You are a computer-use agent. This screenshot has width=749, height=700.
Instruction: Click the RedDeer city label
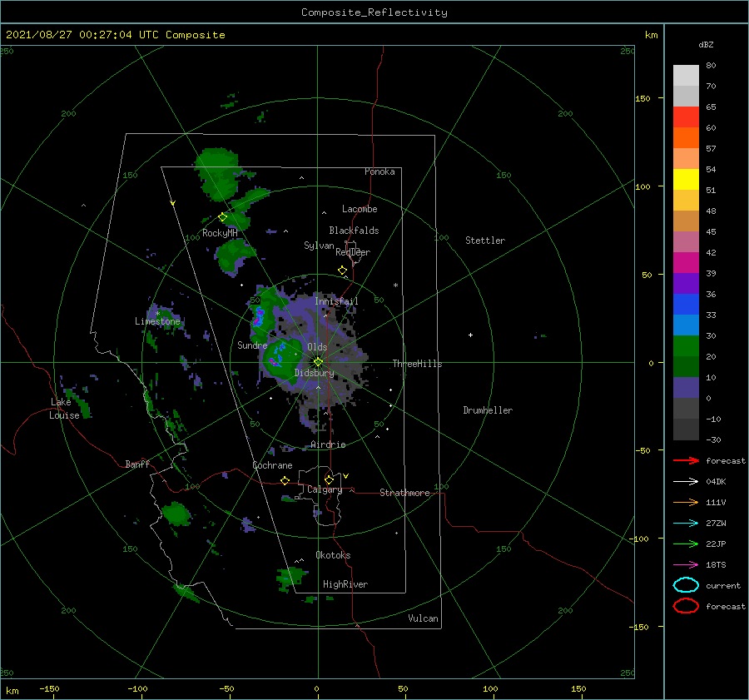tap(353, 252)
